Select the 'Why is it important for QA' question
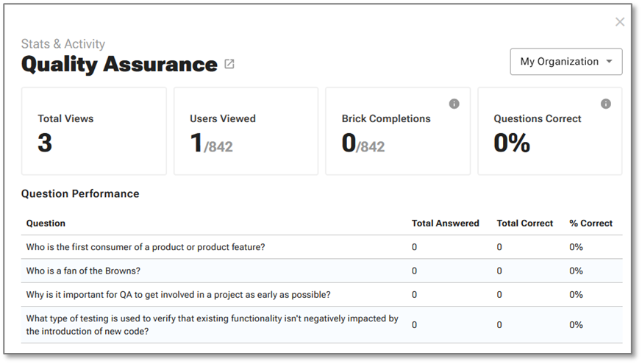 coord(178,295)
